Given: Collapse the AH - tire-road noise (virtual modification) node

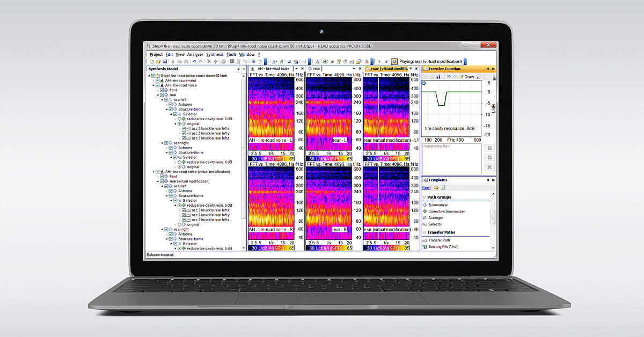Looking at the screenshot, I should coord(153,172).
